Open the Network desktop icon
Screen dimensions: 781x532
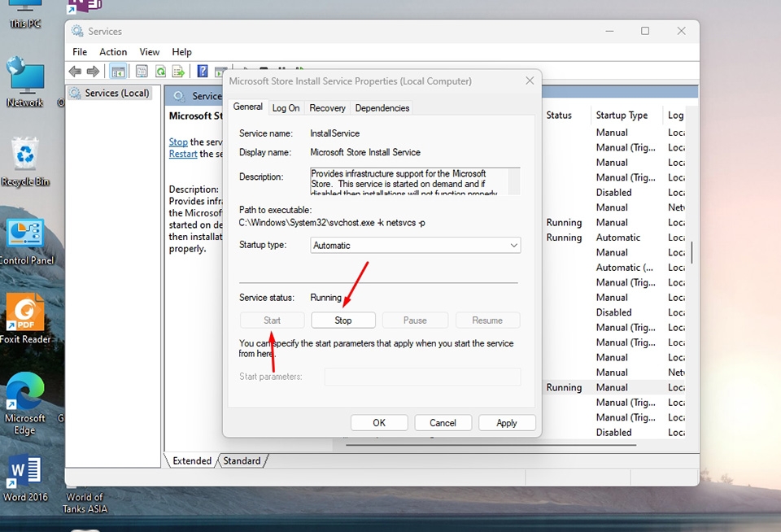tap(25, 82)
